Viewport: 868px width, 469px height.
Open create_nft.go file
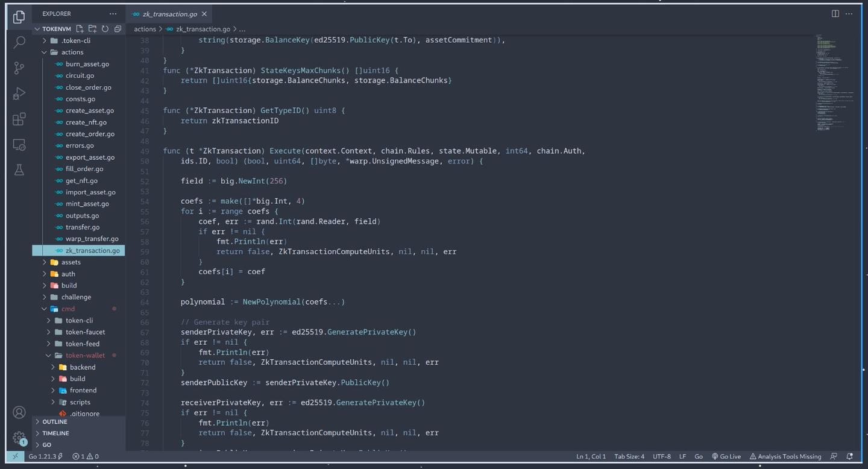pos(78,122)
